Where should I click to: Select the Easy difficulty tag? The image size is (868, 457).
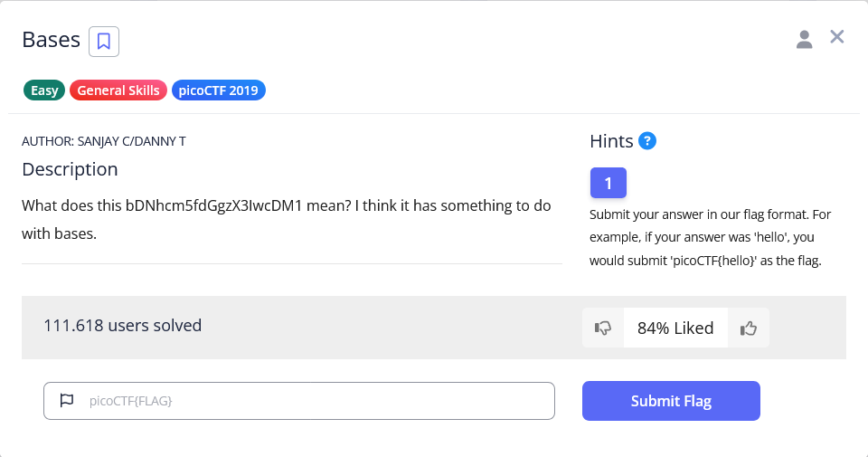(x=44, y=90)
